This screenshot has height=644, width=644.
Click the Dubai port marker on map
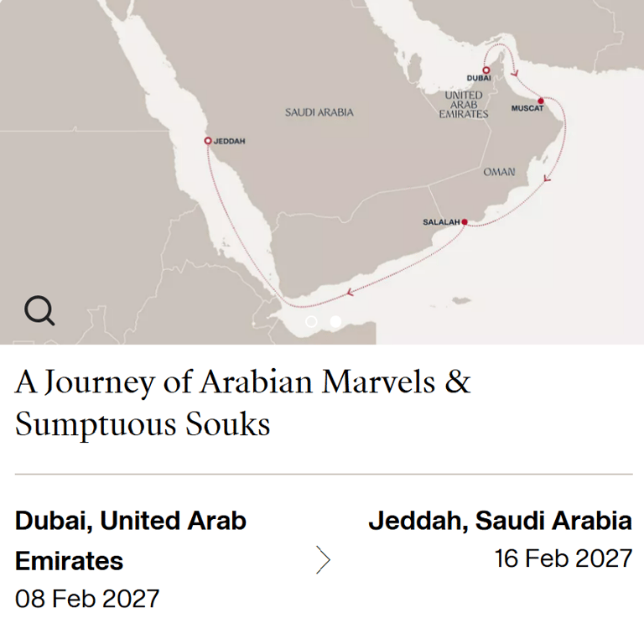(486, 70)
